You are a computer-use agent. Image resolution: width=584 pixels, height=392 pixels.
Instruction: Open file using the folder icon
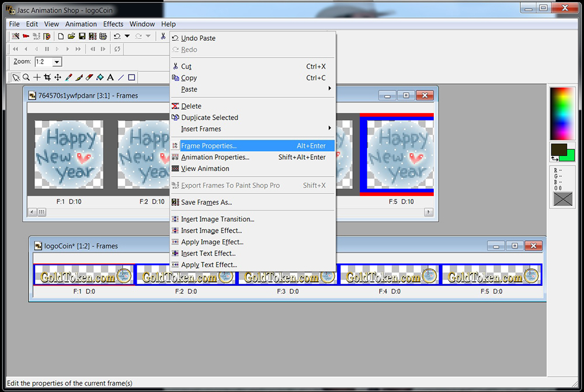[71, 36]
